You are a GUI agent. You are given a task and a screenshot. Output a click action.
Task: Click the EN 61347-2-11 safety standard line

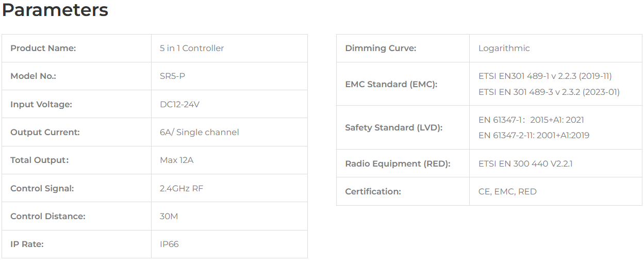(534, 136)
